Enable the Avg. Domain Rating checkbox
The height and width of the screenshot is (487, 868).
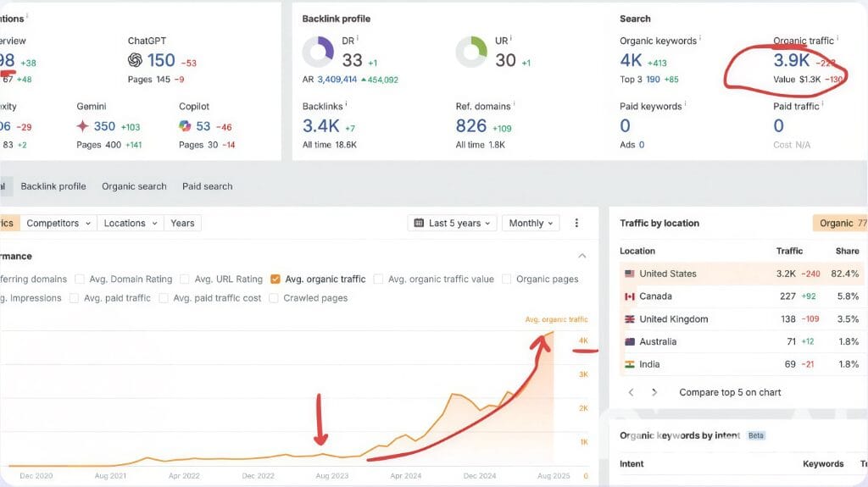[81, 279]
